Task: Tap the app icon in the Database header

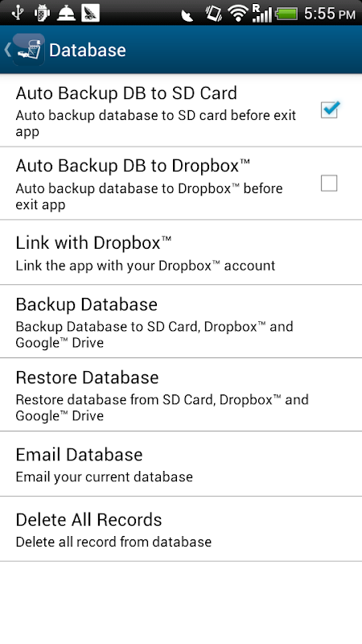Action: [x=28, y=50]
